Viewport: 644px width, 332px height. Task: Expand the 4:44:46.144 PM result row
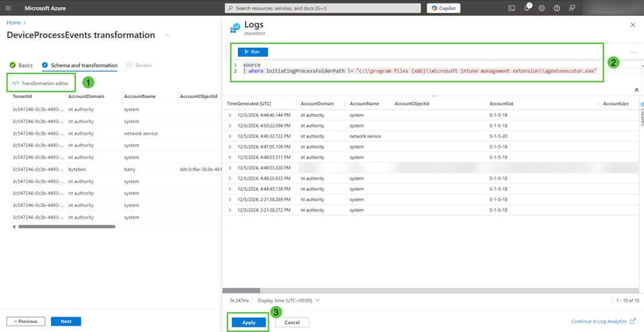coord(230,115)
